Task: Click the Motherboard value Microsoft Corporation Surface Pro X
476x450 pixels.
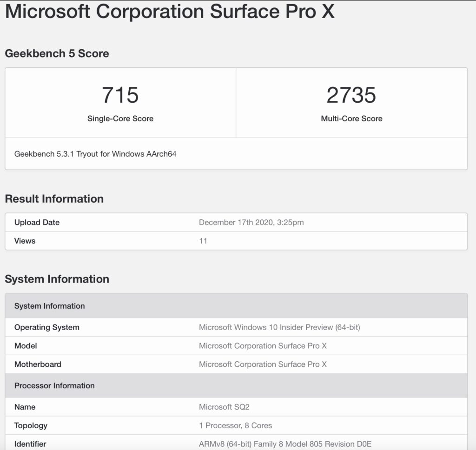Action: coord(263,364)
